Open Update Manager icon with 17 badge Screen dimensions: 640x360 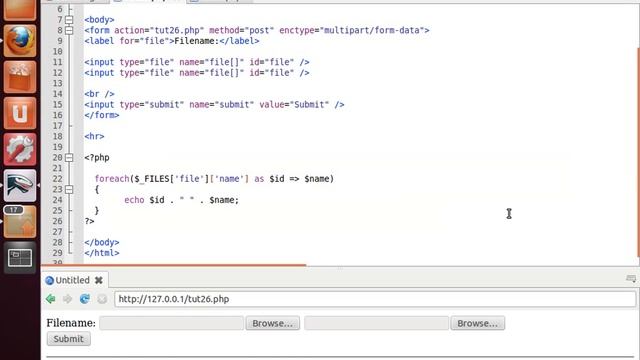coord(20,222)
